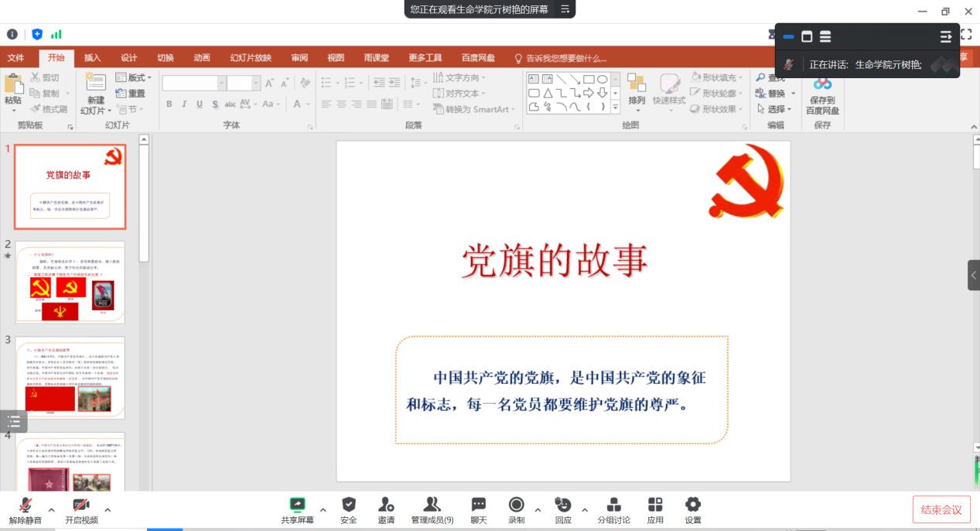This screenshot has width=980, height=531.
Task: Open the Layout dropdown
Action: [x=133, y=77]
